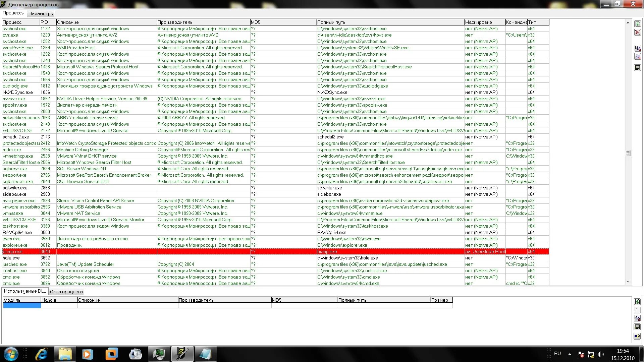
Task: Open the volume speaker tray icon
Action: (x=600, y=354)
